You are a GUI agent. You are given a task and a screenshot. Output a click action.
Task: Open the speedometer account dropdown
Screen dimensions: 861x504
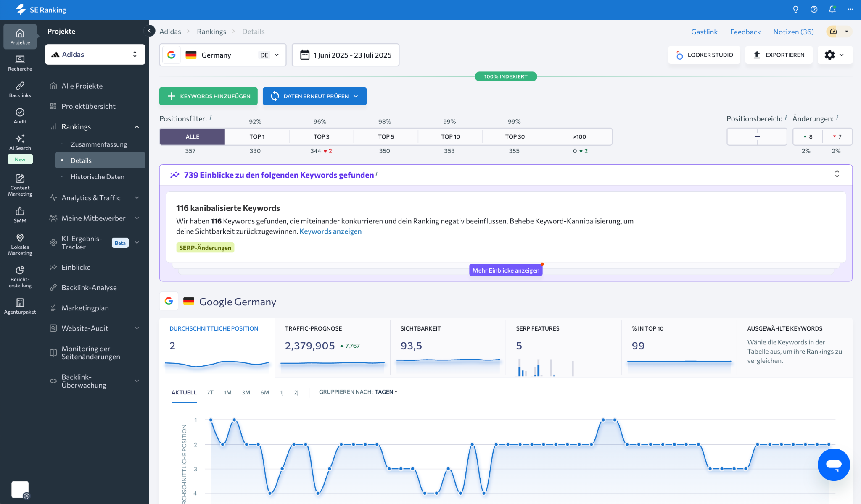839,31
